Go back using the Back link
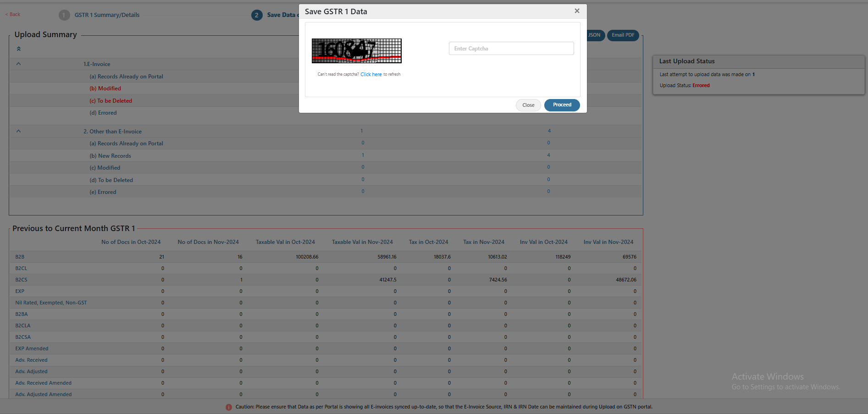 [13, 14]
